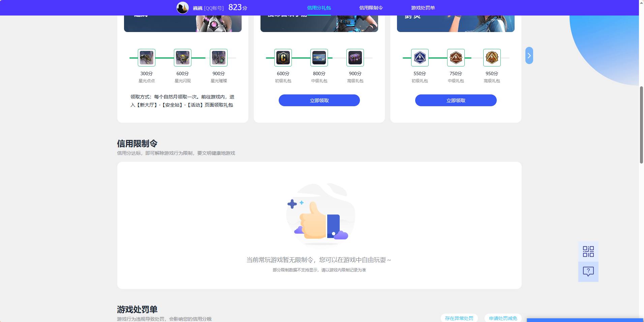Click the 823分 credit score in header
The image size is (644, 322).
coord(238,7)
